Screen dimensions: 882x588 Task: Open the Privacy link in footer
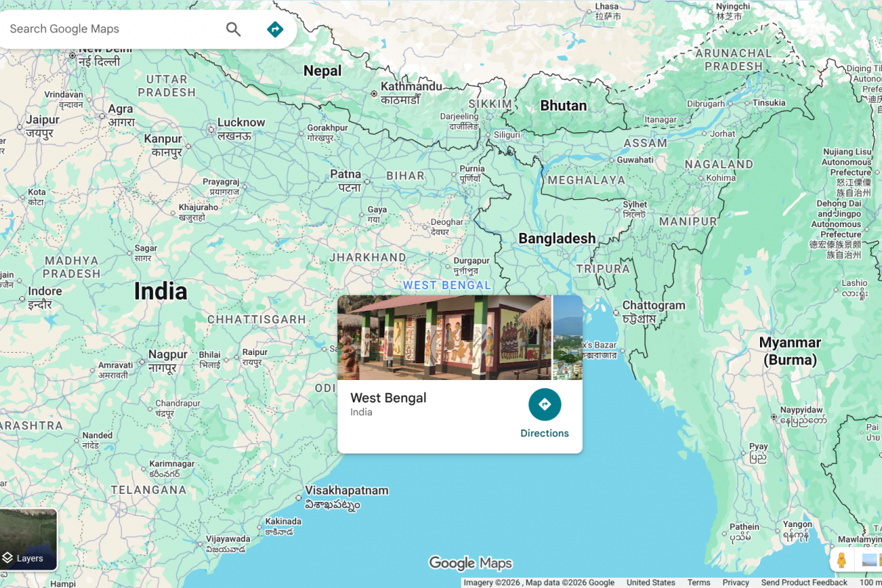tap(736, 582)
